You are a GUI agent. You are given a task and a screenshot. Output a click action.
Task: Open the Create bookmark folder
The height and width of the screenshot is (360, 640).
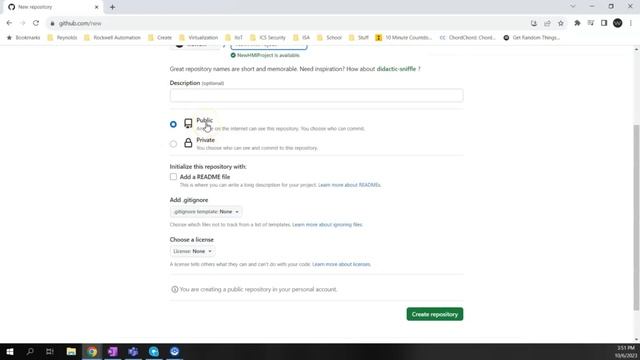[x=160, y=38]
